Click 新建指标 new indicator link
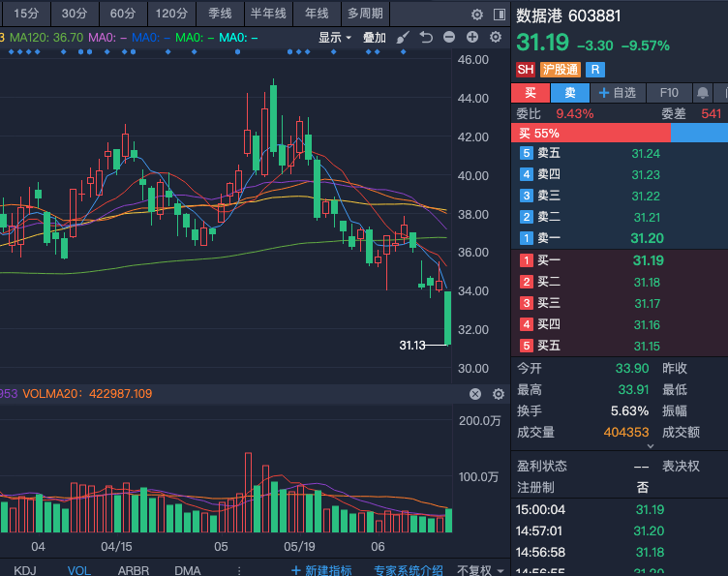The height and width of the screenshot is (576, 728). point(321,570)
